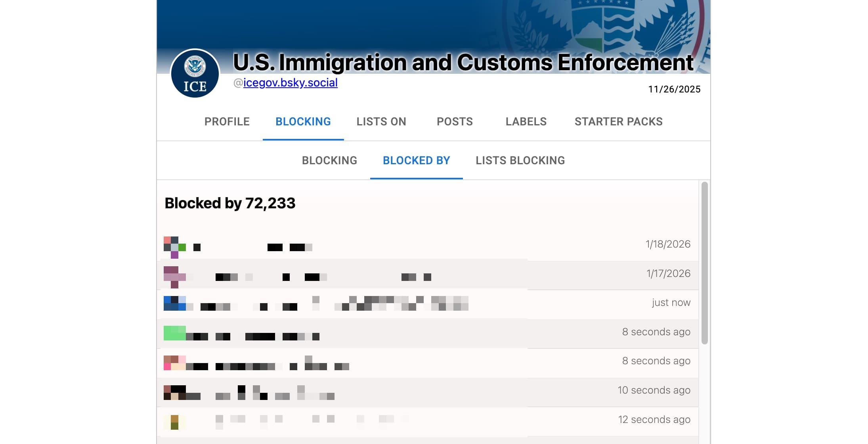Screen dimensions: 868x444
Task: Click the ICE profile avatar logo
Action: click(x=195, y=74)
